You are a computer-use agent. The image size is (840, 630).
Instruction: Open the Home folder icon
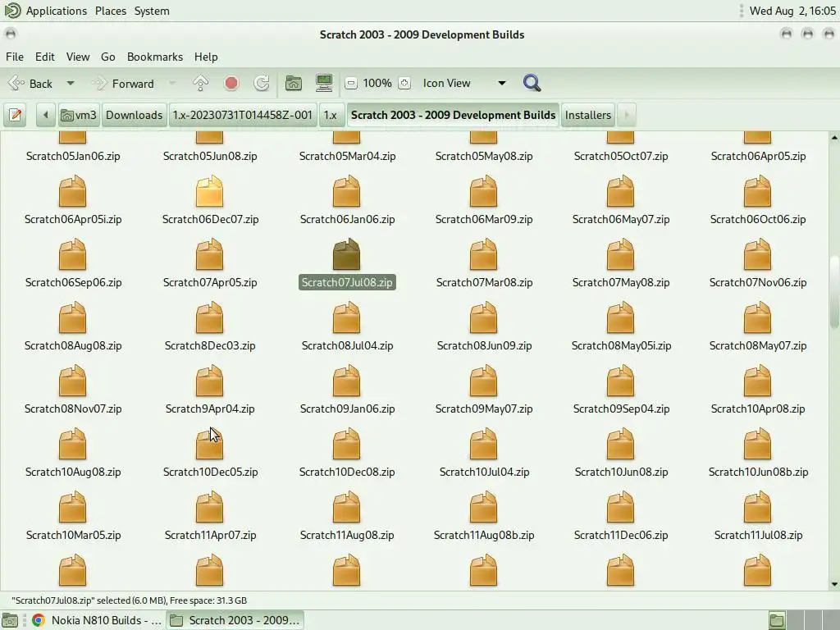293,83
